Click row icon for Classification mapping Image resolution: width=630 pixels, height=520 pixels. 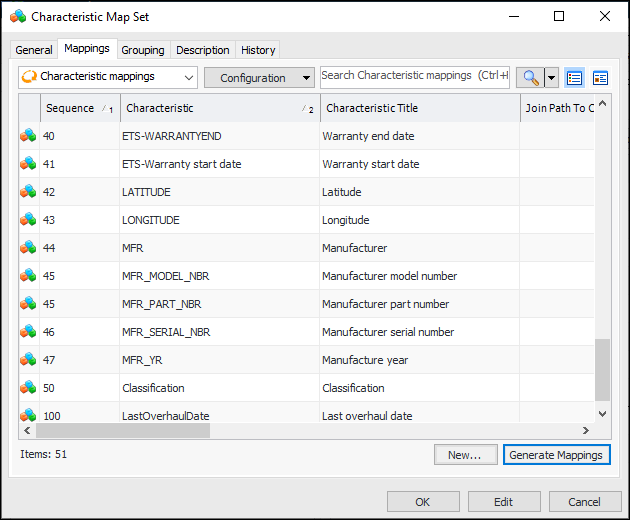28,388
